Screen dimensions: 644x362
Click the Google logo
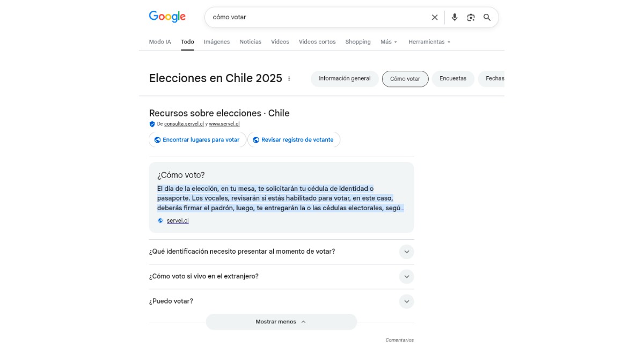tap(167, 17)
